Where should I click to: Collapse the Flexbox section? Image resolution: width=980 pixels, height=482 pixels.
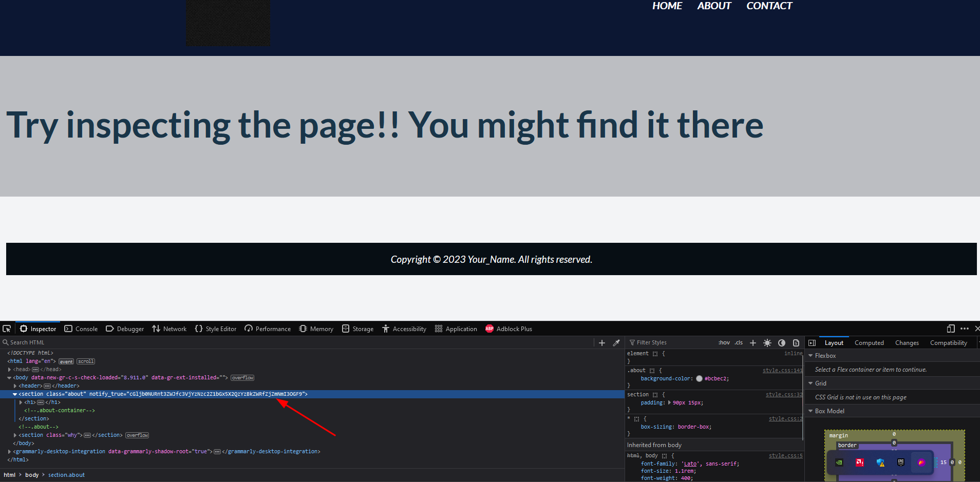coord(811,356)
